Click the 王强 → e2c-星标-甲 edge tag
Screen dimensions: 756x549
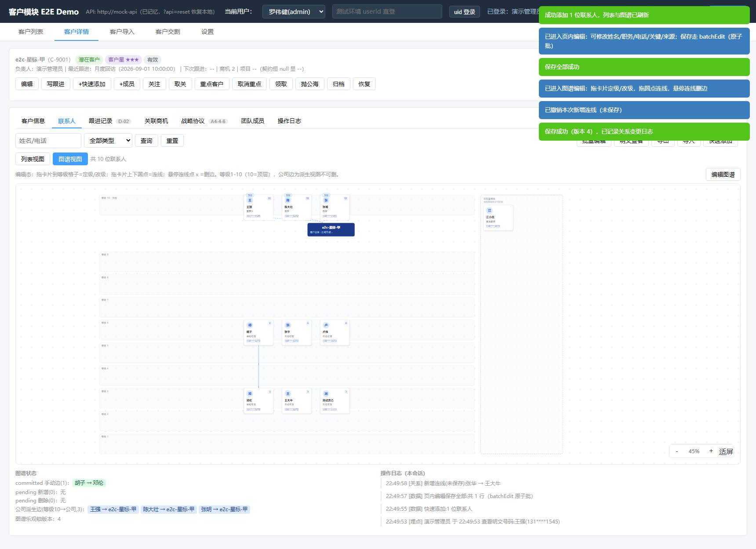[113, 509]
